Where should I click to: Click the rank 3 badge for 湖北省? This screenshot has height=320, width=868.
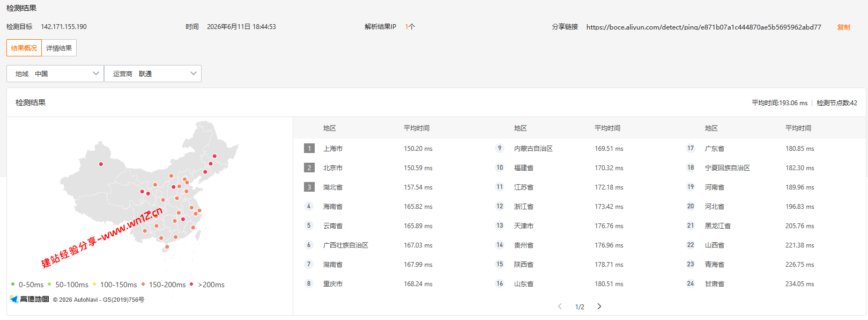pos(309,187)
